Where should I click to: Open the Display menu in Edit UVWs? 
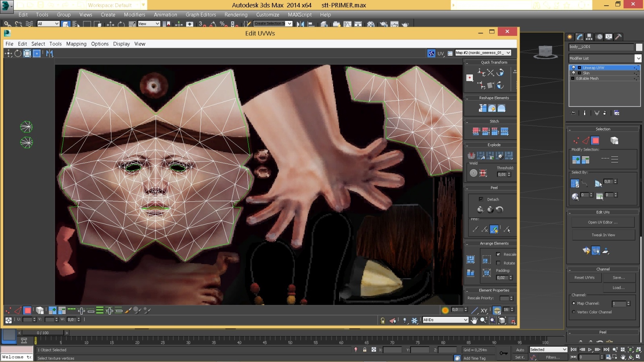[121, 44]
